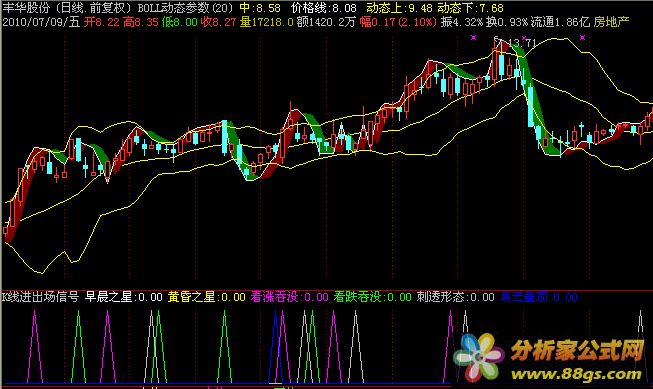Select the 刺透形态:0.00 legend entry
The height and width of the screenshot is (389, 653).
pyautogui.click(x=456, y=297)
